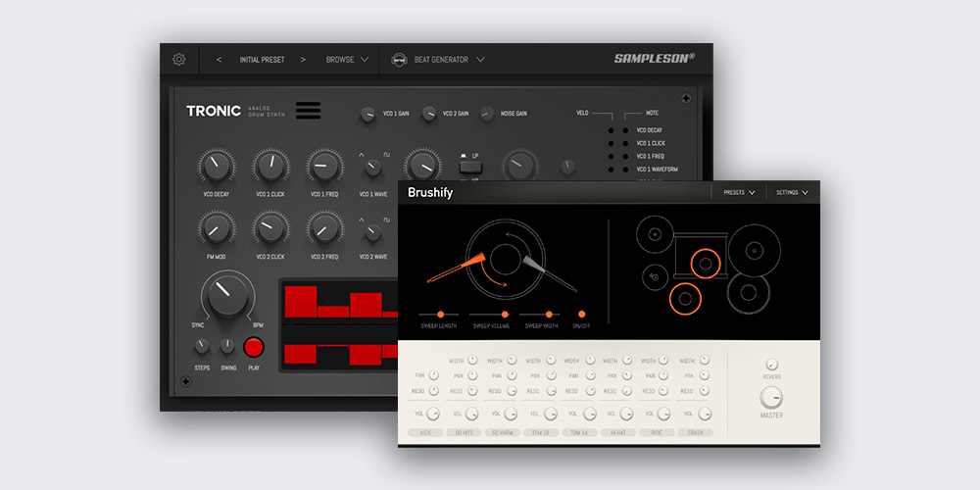Screen dimensions: 980x490
Task: Click the large top-right ride cymbal
Action: [x=755, y=251]
